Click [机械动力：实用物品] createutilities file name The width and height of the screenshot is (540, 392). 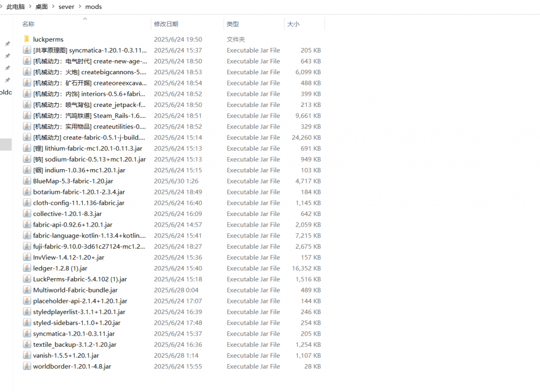point(90,126)
